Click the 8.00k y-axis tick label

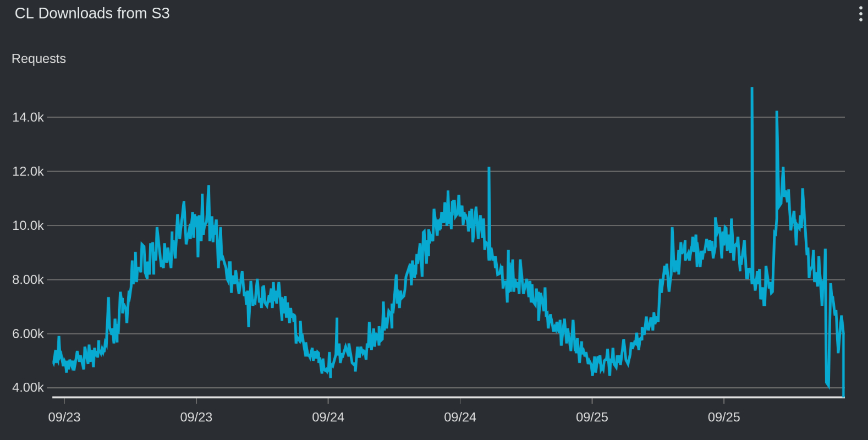(28, 279)
